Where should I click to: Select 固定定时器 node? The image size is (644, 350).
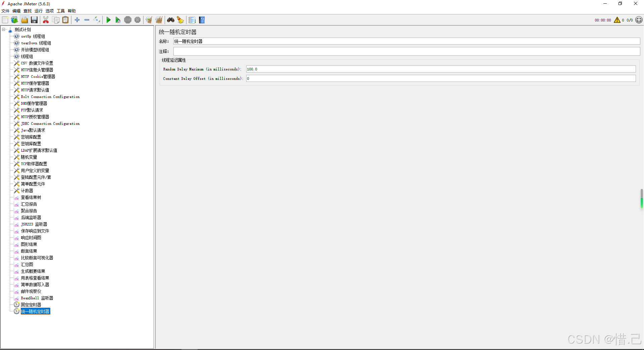click(x=31, y=305)
